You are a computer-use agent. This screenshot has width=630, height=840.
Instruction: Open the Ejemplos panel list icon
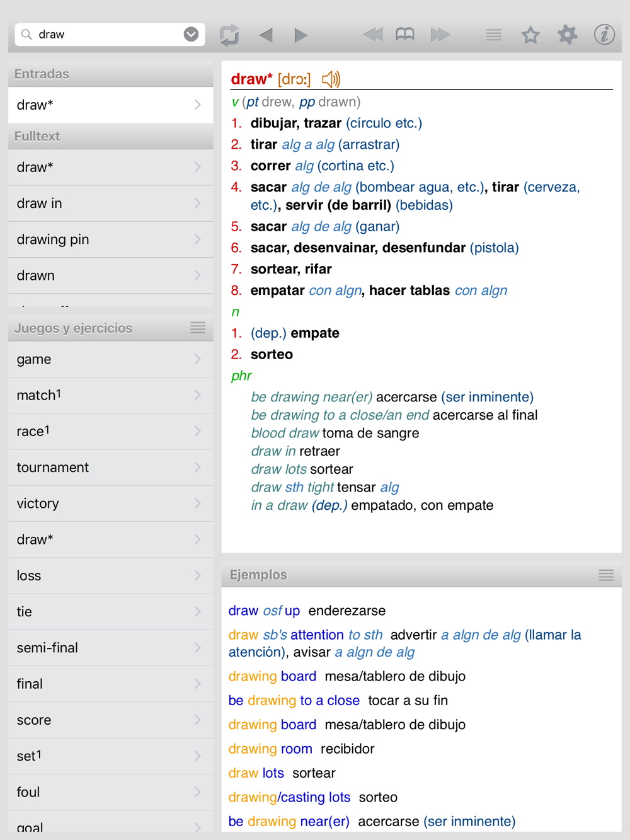606,575
